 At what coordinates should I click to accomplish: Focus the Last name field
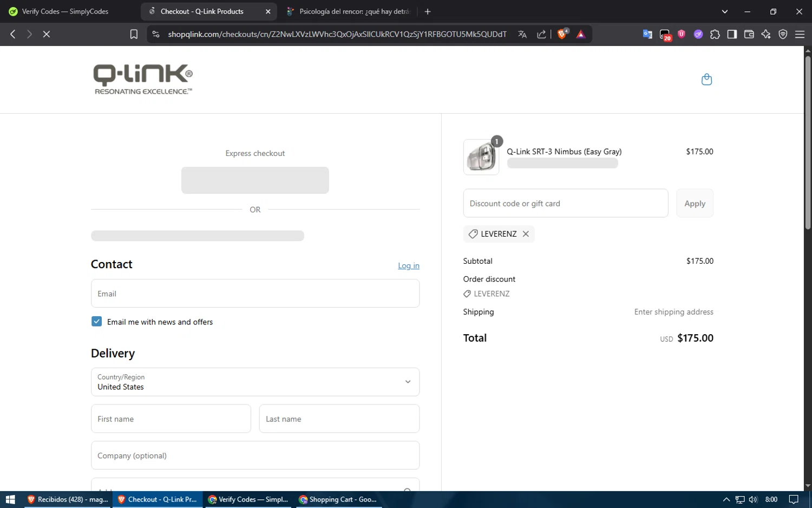click(339, 419)
